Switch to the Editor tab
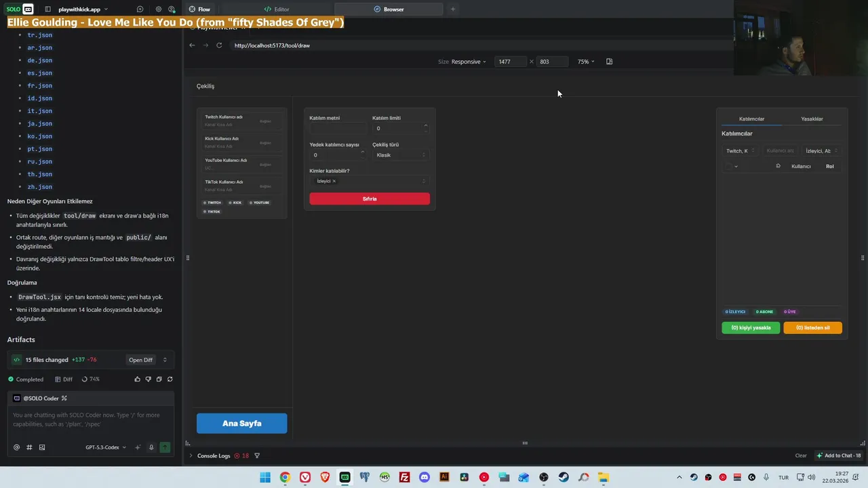The image size is (868, 488). click(x=277, y=9)
